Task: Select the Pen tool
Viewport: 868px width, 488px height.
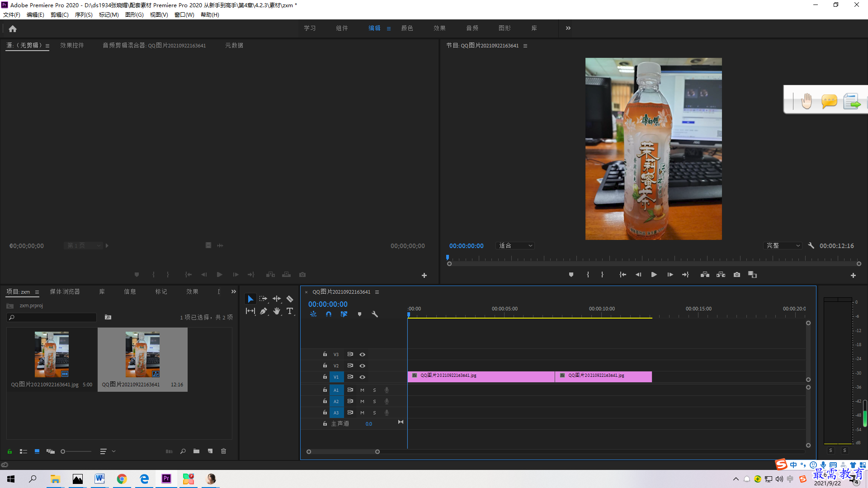Action: 264,311
